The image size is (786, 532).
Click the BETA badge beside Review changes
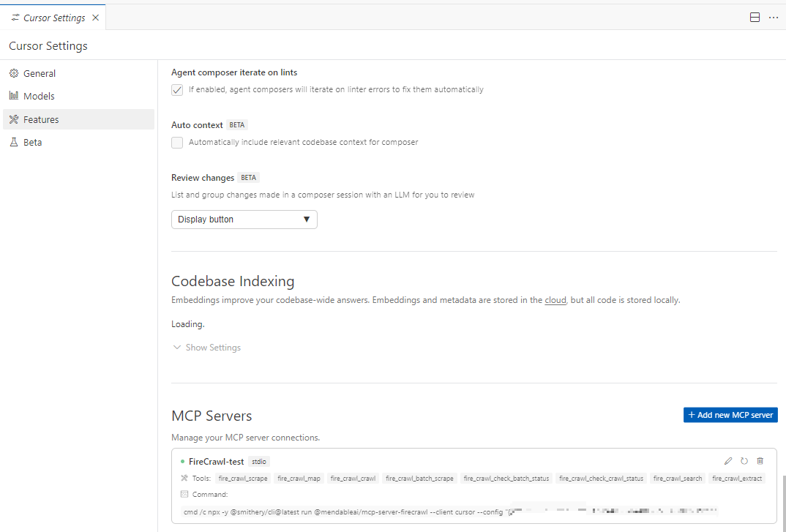pos(249,178)
